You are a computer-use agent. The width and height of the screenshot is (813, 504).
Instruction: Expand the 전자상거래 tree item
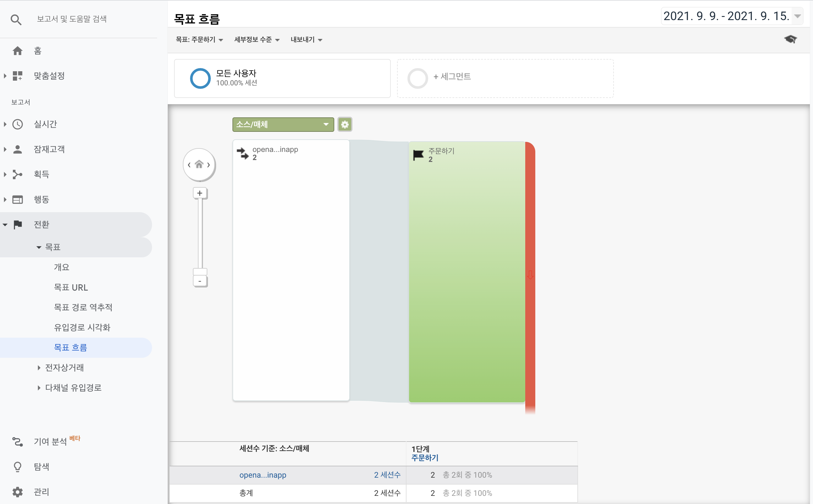(39, 368)
